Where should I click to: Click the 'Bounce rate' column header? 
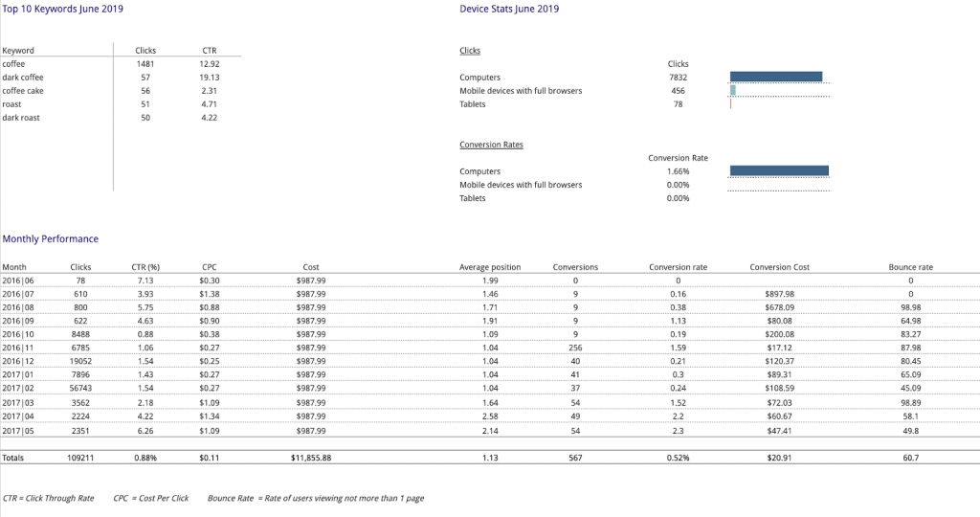(x=911, y=267)
